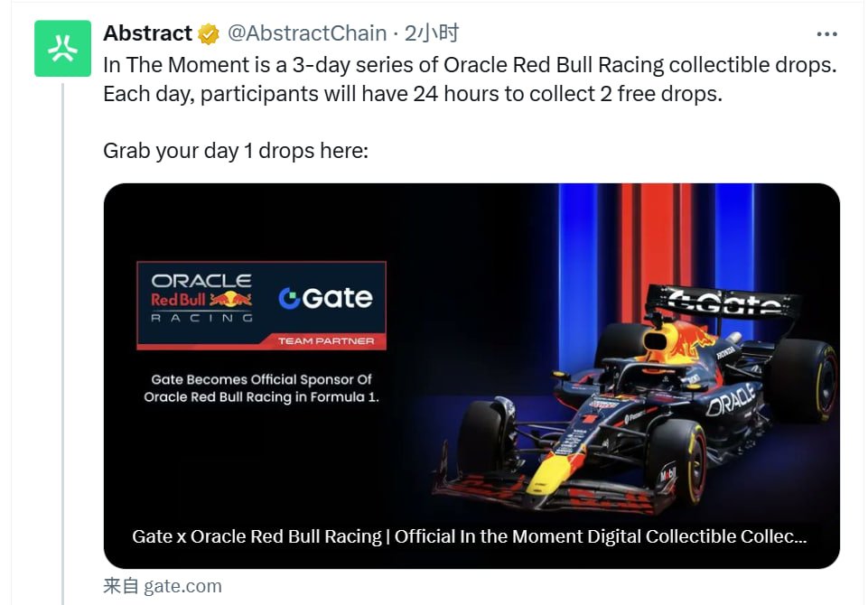Viewport: 868px width, 605px height.
Task: Open the Abstract display name profile link
Action: 147,34
